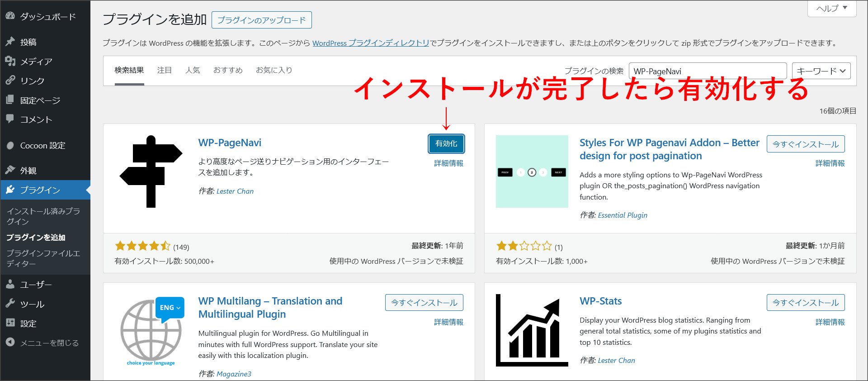868x381 pixels.
Task: Collapse menu via メニューを閉じる arrow icon
Action: pos(10,343)
